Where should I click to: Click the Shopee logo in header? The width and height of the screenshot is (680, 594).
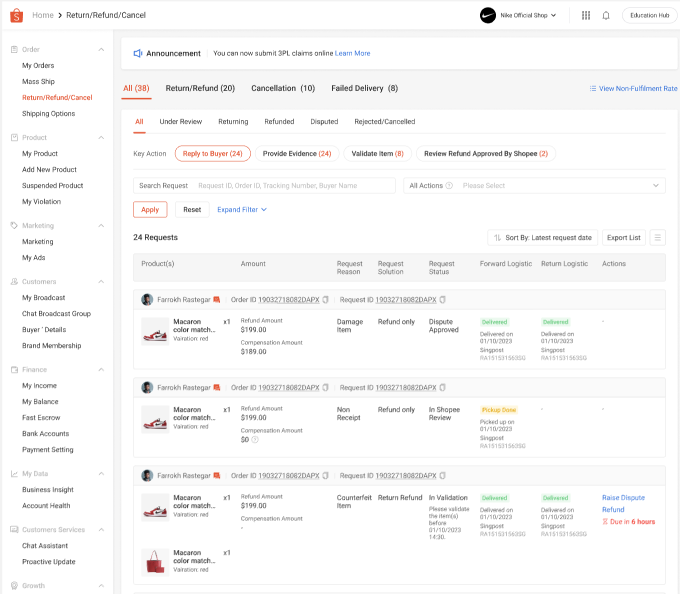[x=17, y=15]
